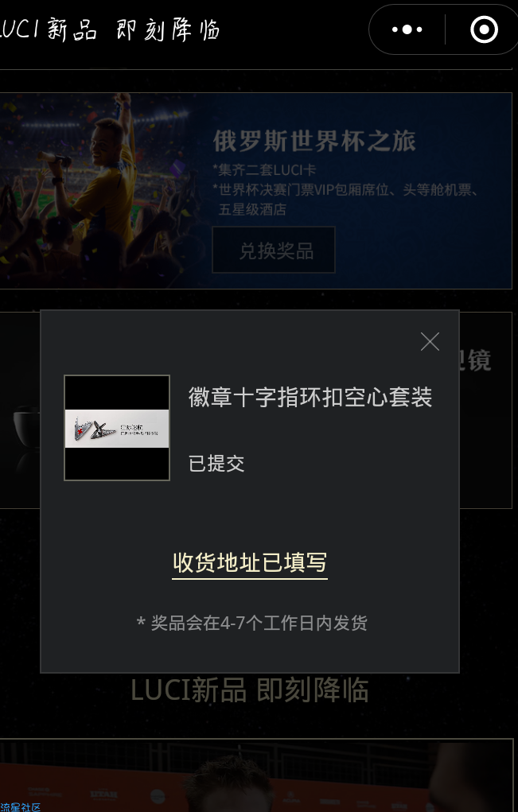The image size is (518, 812).
Task: Tap the partially hidden 镜 card title
Action: coord(479,360)
